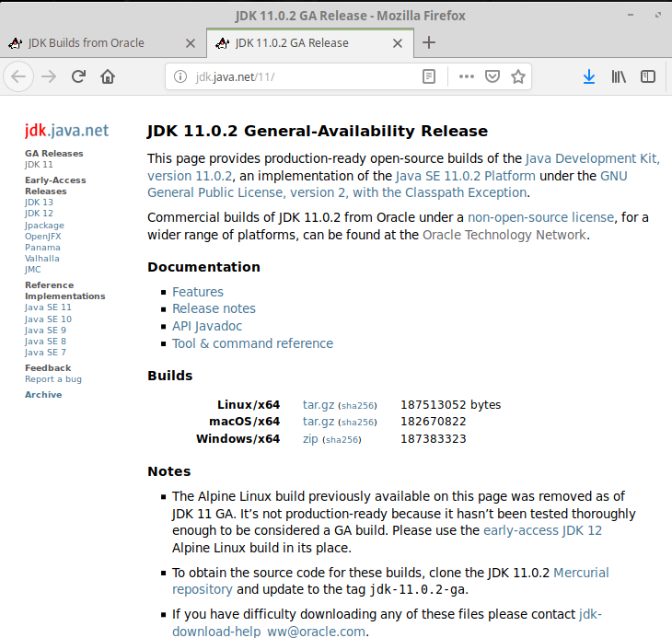672x638 pixels.
Task: Open the Release notes link
Action: coord(214,309)
